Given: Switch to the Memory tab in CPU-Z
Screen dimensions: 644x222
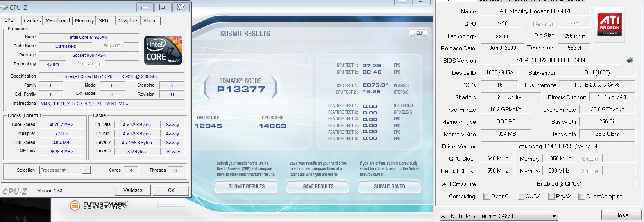Looking at the screenshot, I should [x=84, y=20].
